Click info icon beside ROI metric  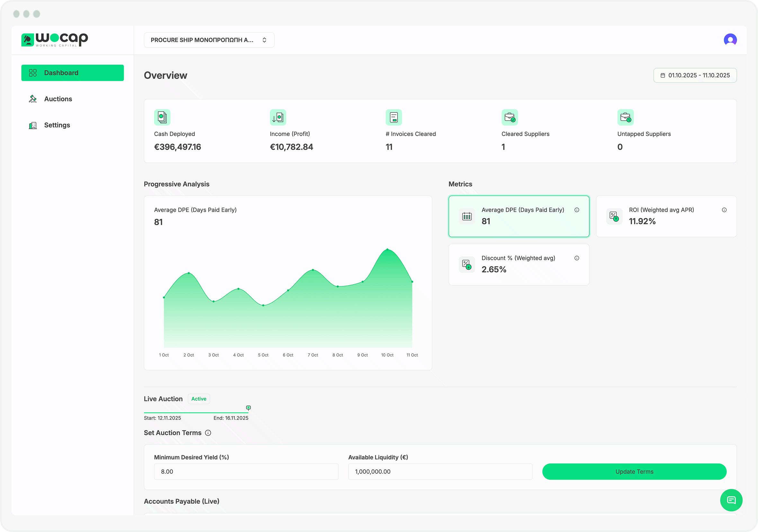(x=724, y=210)
